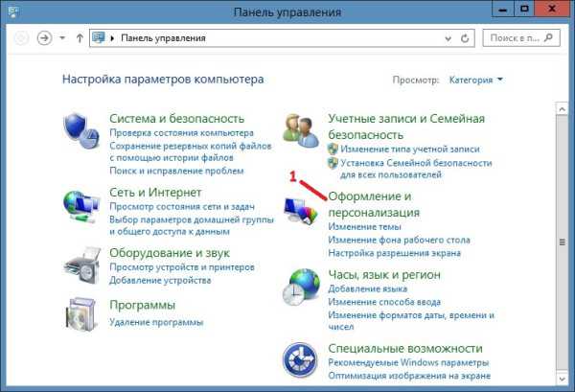Open 'Оборудование и звук' category
This screenshot has width=575, height=392.
pyautogui.click(x=170, y=253)
